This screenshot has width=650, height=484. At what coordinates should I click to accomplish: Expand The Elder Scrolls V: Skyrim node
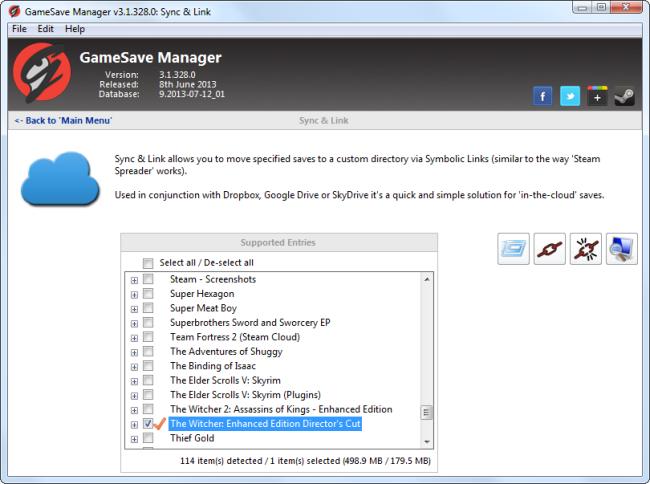point(134,382)
